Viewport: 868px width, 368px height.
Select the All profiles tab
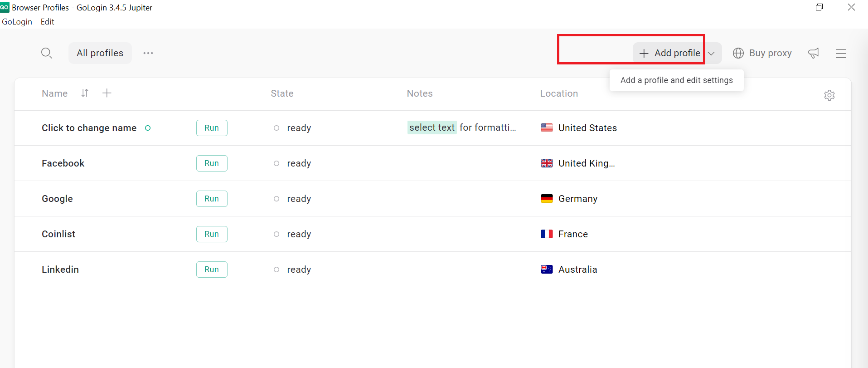point(100,53)
